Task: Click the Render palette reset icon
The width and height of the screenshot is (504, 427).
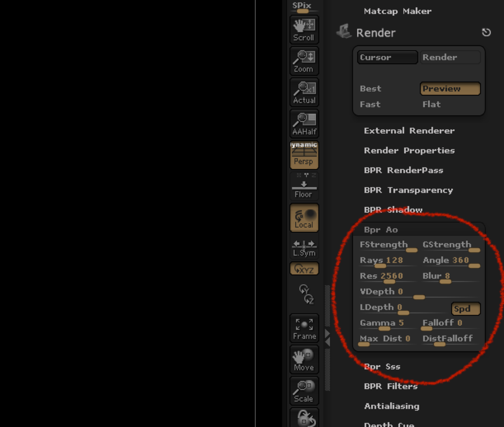Action: [x=486, y=33]
